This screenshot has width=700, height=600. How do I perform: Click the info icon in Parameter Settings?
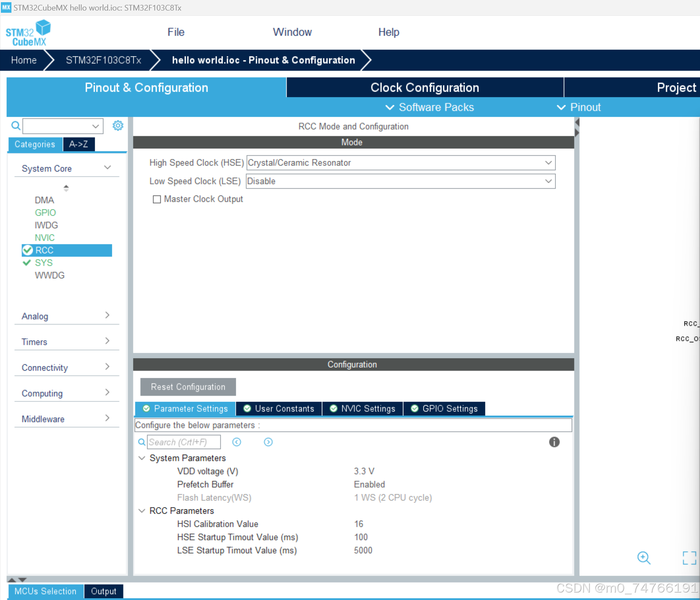pos(554,442)
